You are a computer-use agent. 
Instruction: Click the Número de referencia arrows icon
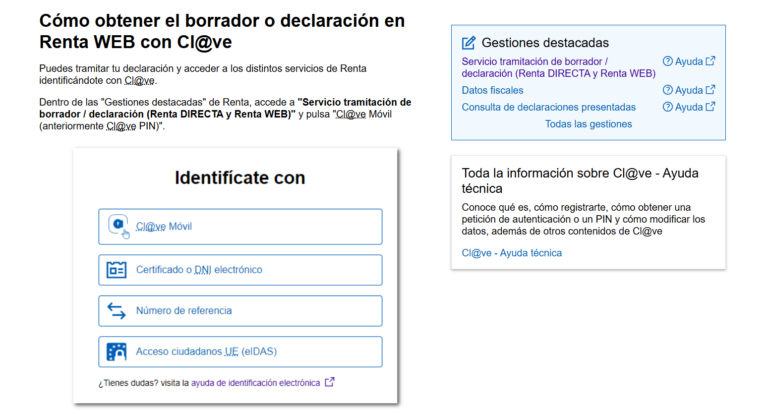[117, 311]
